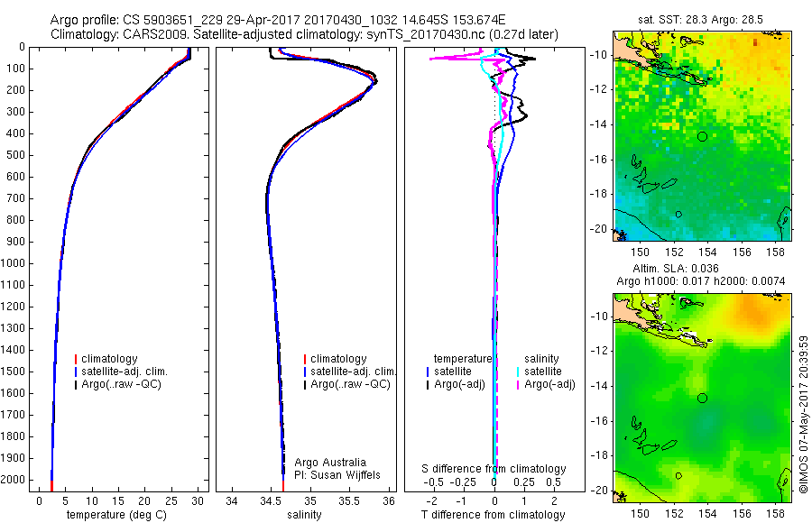This screenshot has height=523, width=812.
Task: Click 'sat. SST: 28.3 Argo: 28.5' title
Action: (x=701, y=20)
